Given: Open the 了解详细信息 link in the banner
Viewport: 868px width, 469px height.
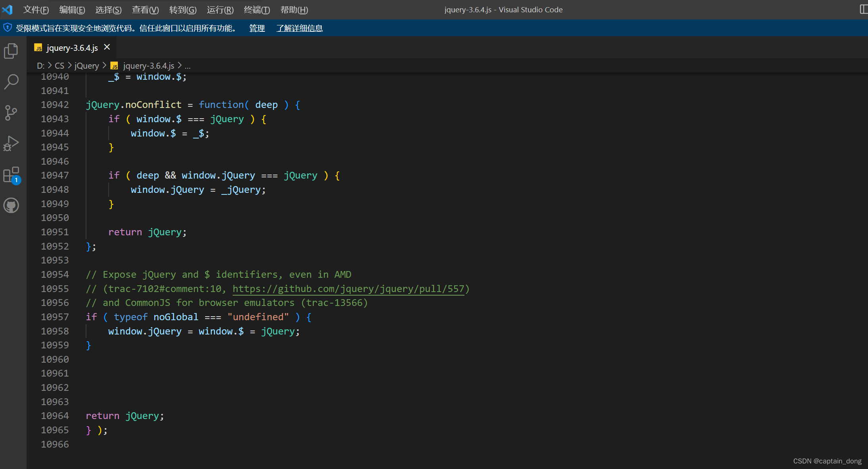Looking at the screenshot, I should [299, 28].
